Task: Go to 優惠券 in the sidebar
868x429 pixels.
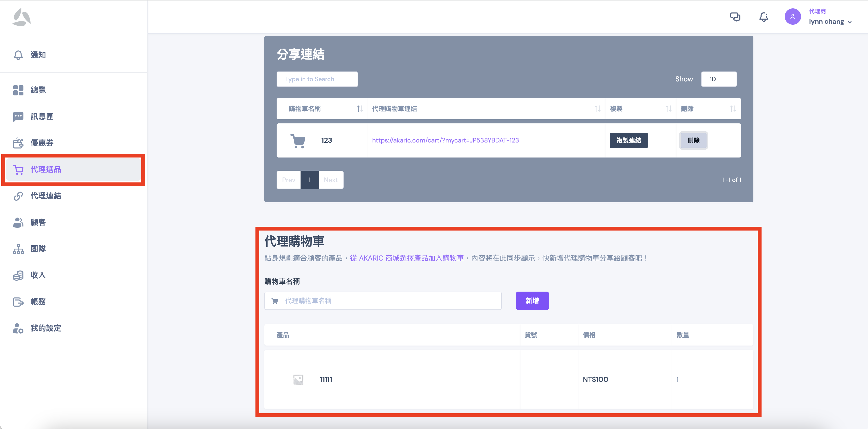Action: point(42,143)
